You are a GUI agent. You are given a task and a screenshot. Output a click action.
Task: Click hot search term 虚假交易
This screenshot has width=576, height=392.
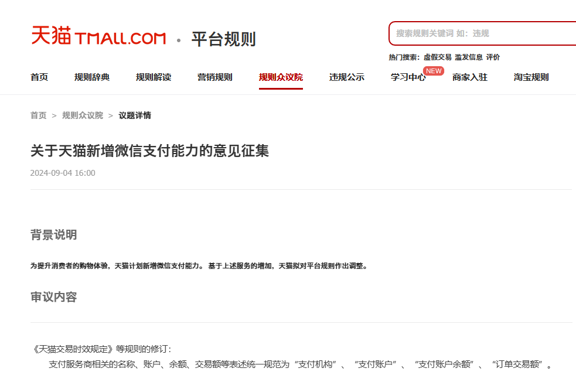click(x=438, y=57)
